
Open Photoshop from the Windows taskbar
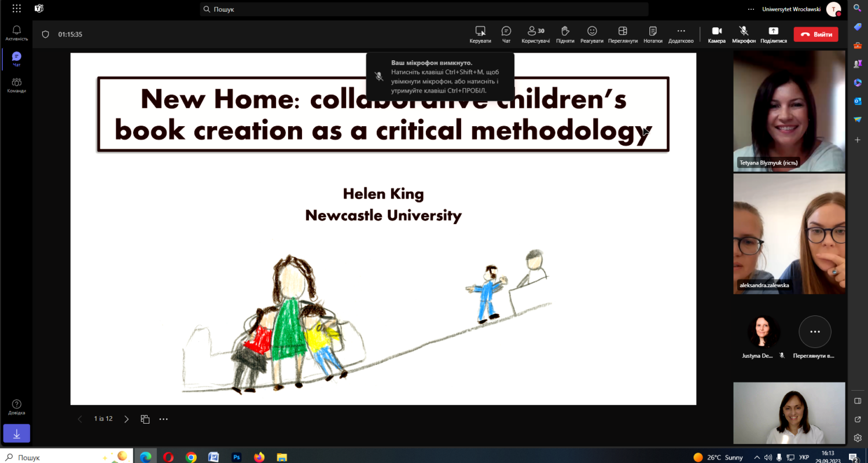236,457
